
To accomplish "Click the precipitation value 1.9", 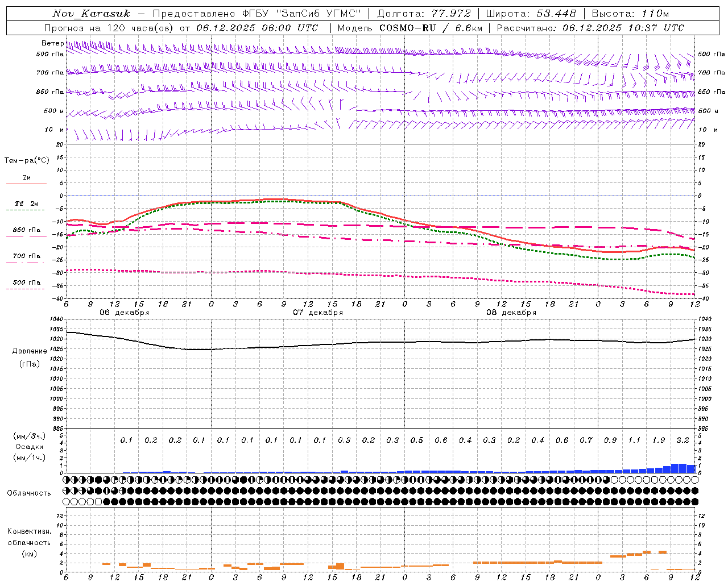I will pyautogui.click(x=659, y=440).
